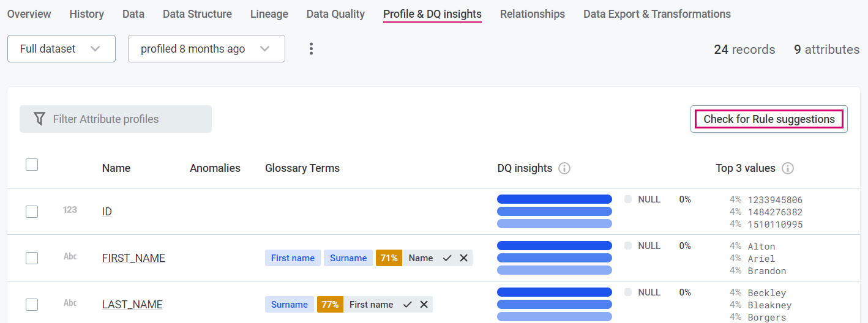The width and height of the screenshot is (868, 323).
Task: Expand the profiled 8 months ago dropdown
Action: (x=206, y=49)
